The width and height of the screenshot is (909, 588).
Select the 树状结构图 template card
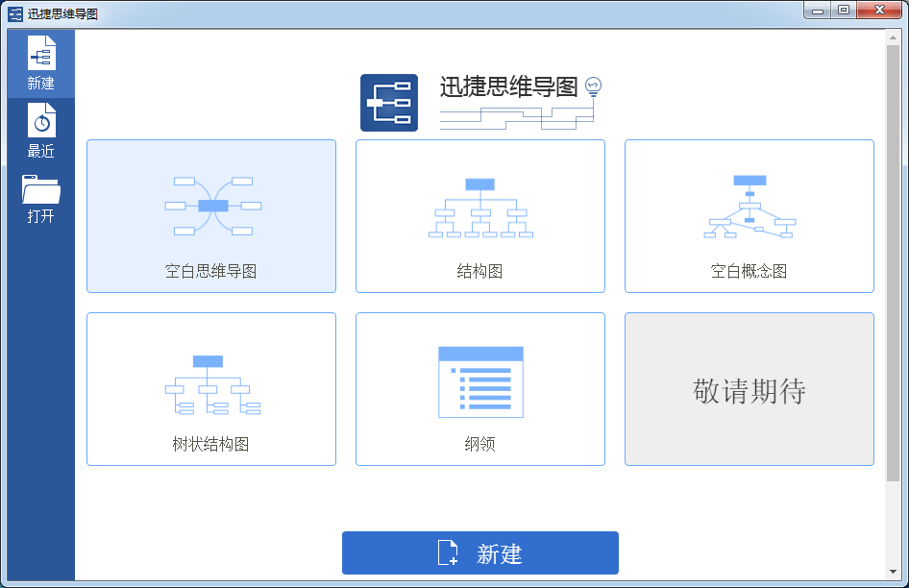(210, 388)
